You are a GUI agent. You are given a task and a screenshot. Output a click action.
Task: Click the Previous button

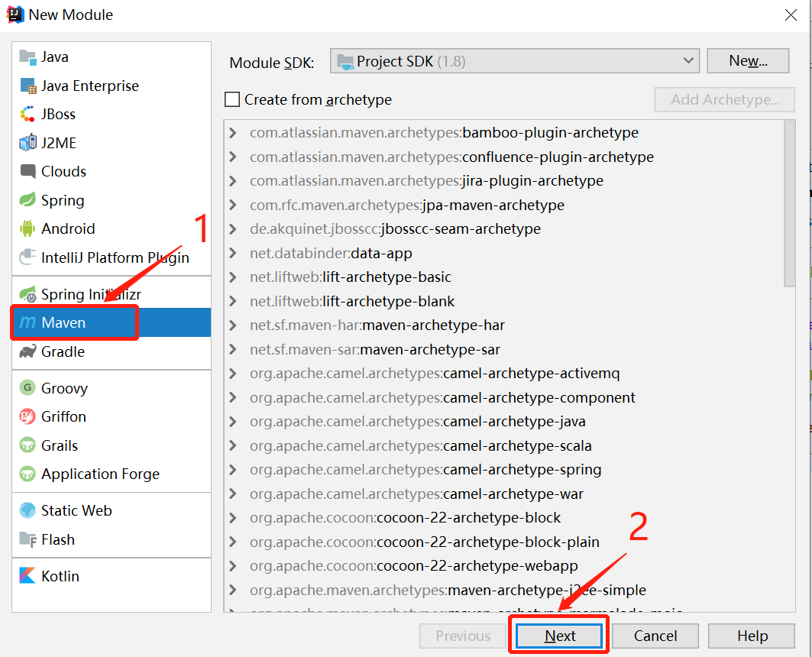(463, 636)
